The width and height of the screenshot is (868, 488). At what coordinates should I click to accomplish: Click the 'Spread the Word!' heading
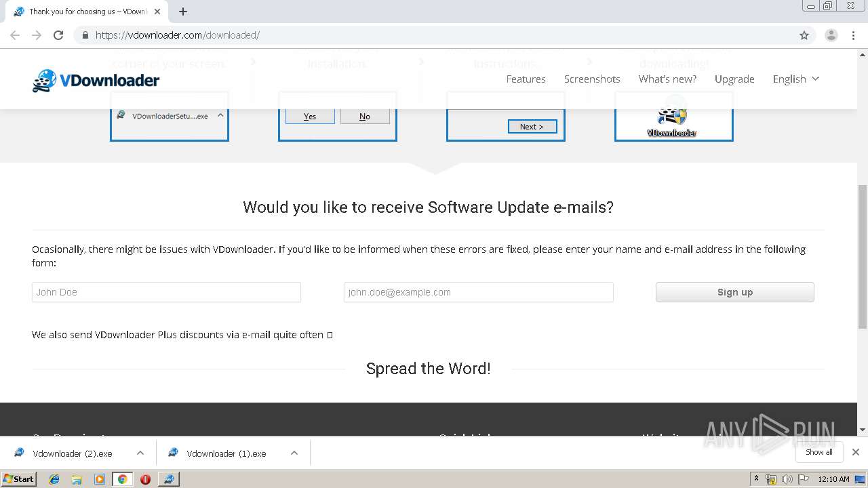tap(429, 369)
